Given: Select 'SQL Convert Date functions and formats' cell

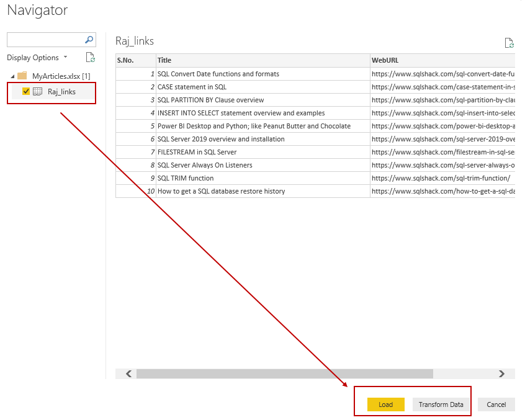Looking at the screenshot, I should tap(263, 74).
